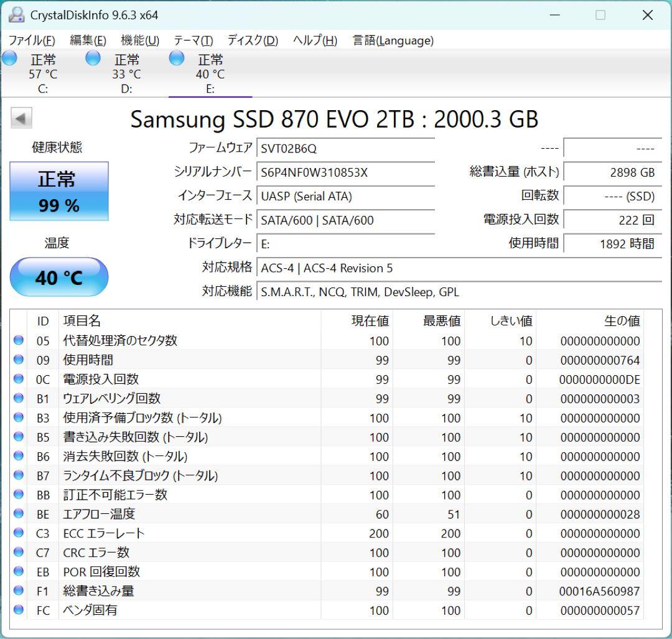Click the status dot beside エアフロー温度
The height and width of the screenshot is (639, 672).
18,514
